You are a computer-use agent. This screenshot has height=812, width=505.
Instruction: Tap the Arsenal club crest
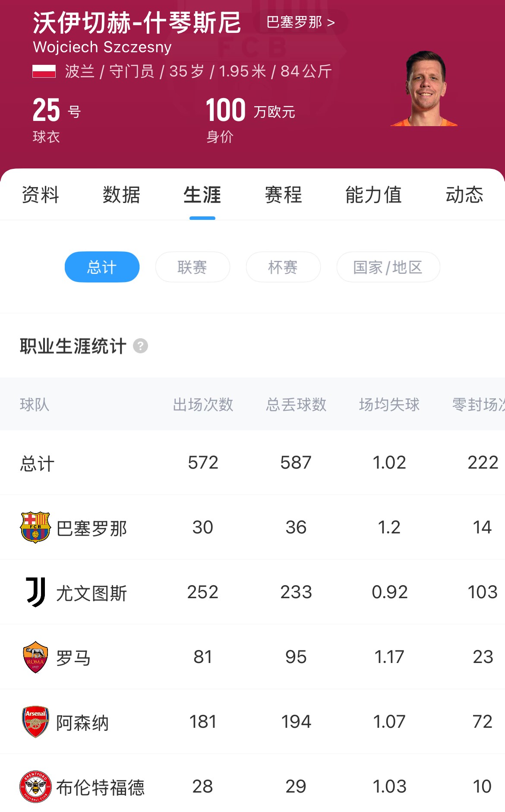click(35, 721)
